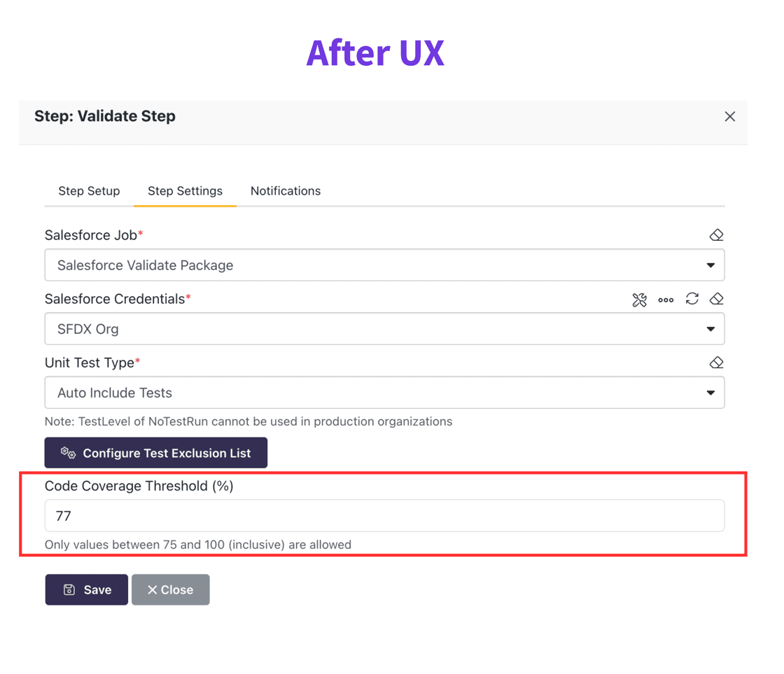Open the Notifications tab

coord(286,191)
